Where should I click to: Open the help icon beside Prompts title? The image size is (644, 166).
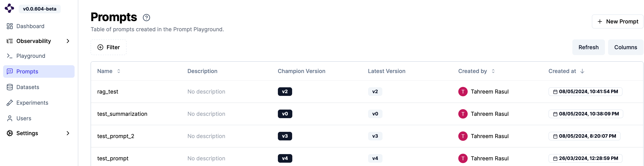[146, 18]
